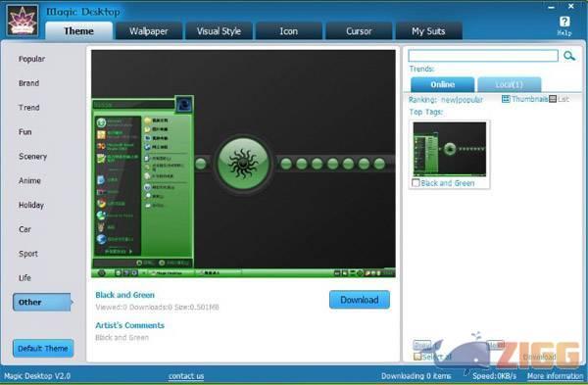Sort ranking by popular
Screen dimensions: 588x385
(469, 100)
